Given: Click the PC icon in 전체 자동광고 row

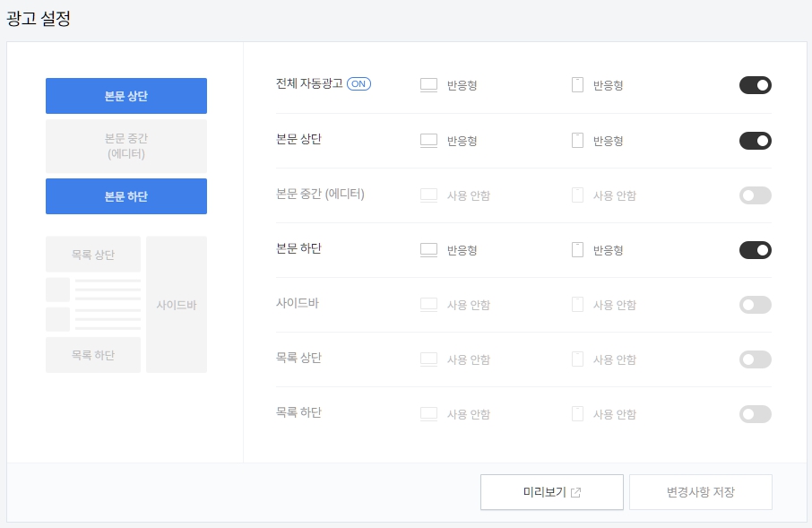Looking at the screenshot, I should 428,85.
